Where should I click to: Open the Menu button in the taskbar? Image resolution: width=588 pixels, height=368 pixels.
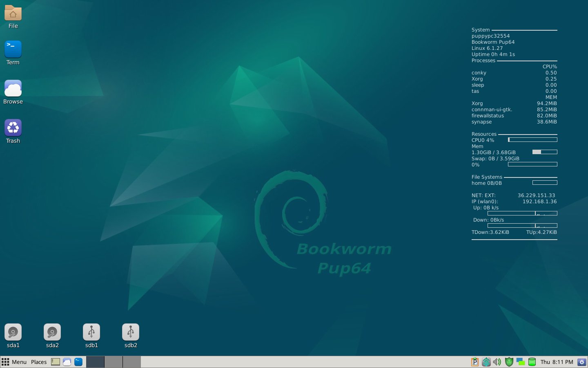14,362
